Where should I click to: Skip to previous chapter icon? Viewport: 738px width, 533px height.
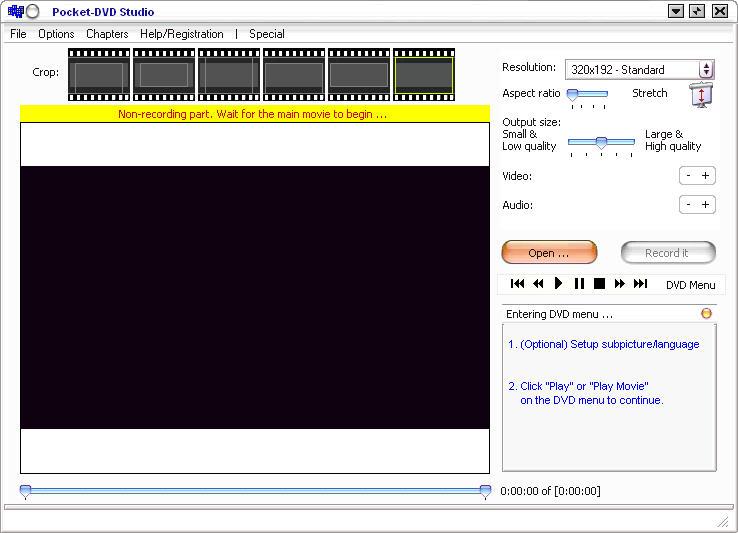[x=517, y=284]
